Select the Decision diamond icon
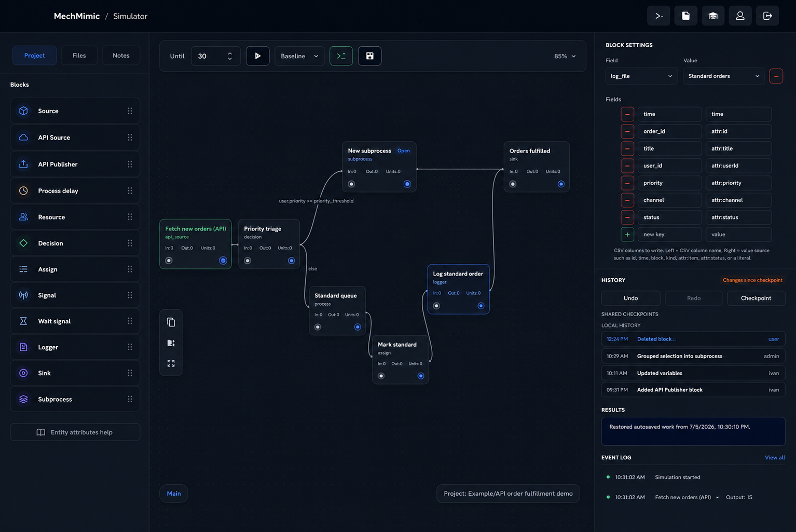This screenshot has width=796, height=532. click(23, 243)
